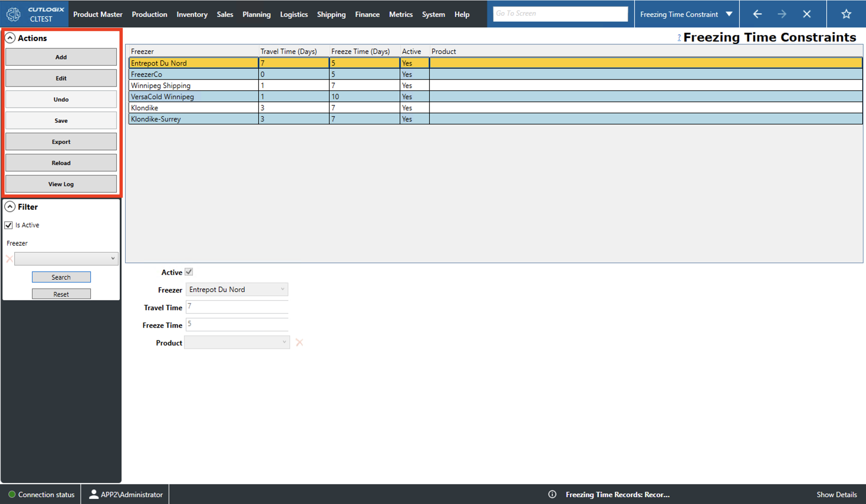Click the green Connection status indicator
This screenshot has width=866, height=504.
(12, 494)
